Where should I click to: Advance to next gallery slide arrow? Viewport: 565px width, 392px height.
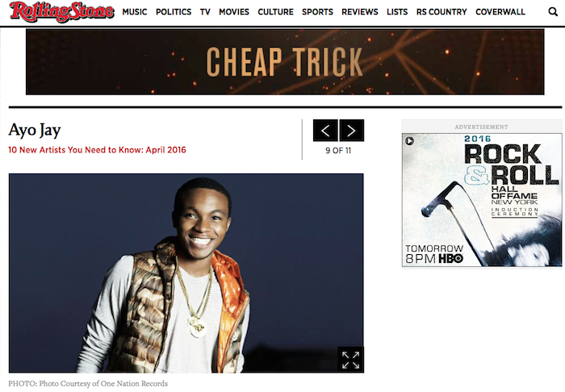coord(352,131)
